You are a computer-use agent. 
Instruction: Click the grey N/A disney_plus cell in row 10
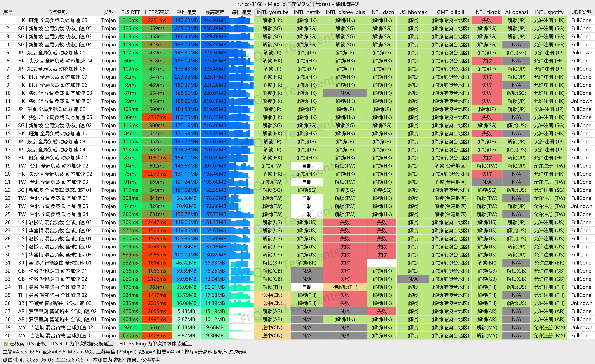click(345, 93)
